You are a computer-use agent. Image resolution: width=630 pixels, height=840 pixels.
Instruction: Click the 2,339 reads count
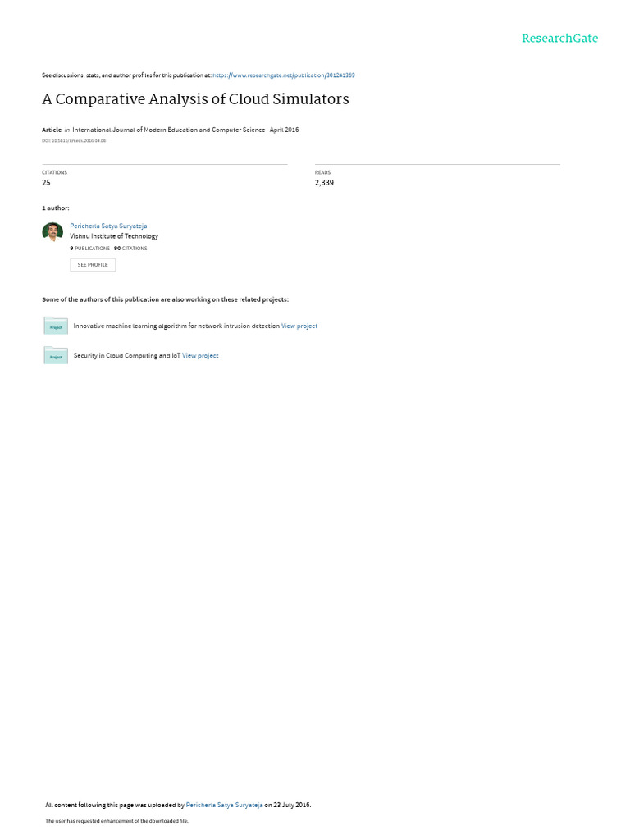(324, 183)
